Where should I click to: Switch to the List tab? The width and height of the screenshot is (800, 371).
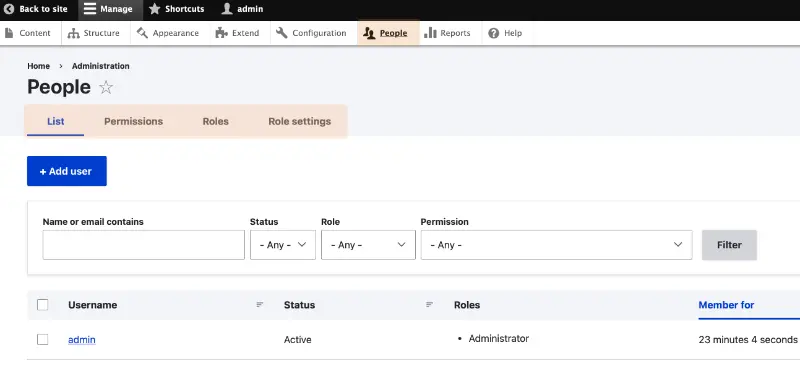tap(56, 121)
